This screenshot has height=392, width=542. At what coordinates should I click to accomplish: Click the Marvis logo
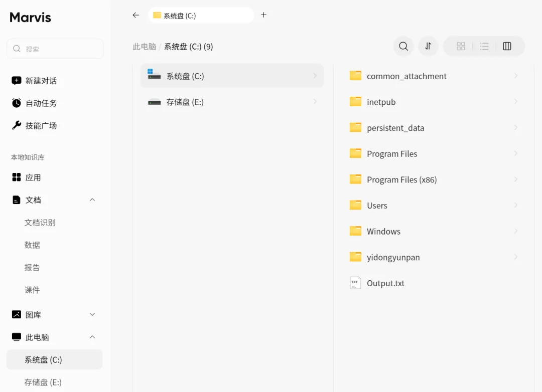click(x=31, y=17)
